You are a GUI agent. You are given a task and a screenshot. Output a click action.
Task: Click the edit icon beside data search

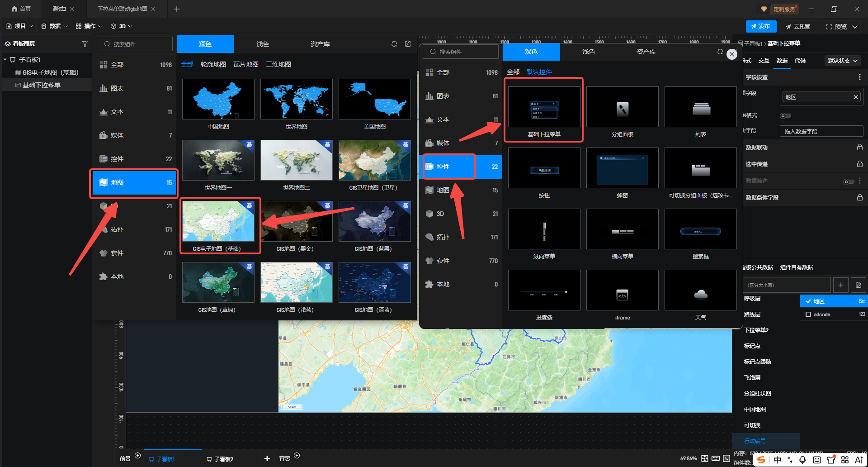click(x=858, y=285)
